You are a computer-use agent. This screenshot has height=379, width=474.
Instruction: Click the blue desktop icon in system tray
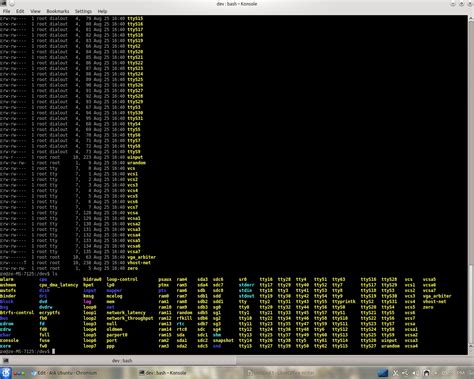(382, 373)
